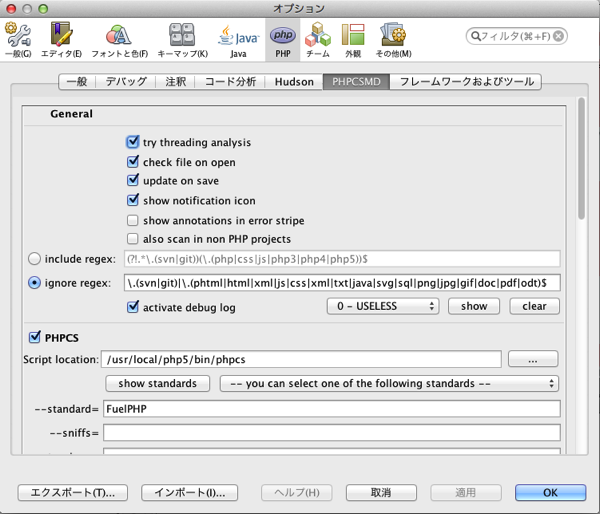
Task: Click the インポート(I)... import button
Action: (189, 493)
